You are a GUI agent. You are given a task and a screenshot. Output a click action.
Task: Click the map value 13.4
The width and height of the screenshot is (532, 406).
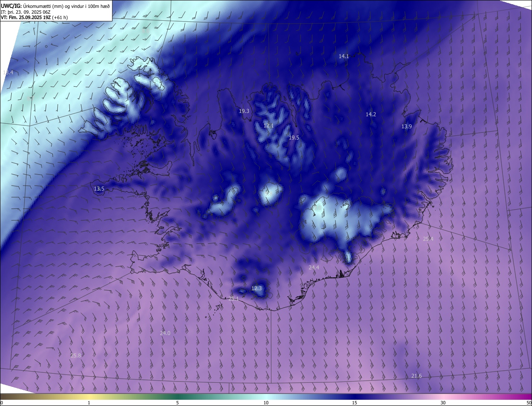(x=8, y=72)
